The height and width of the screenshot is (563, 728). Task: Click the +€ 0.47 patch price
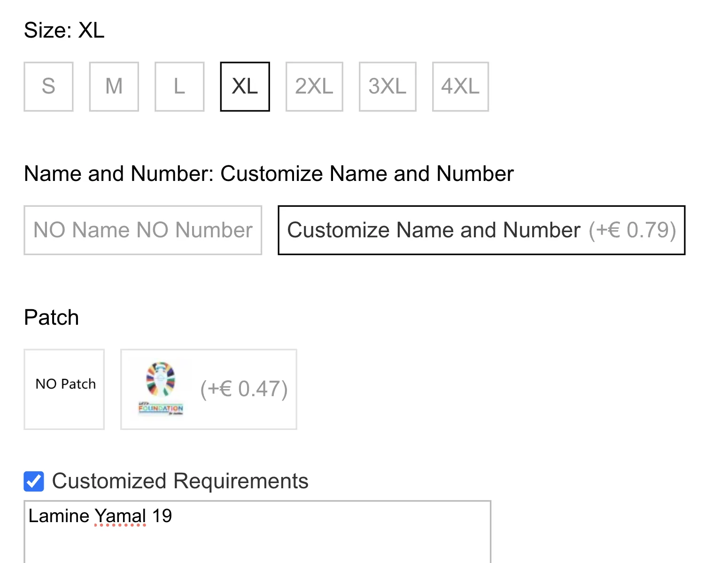[x=244, y=389]
